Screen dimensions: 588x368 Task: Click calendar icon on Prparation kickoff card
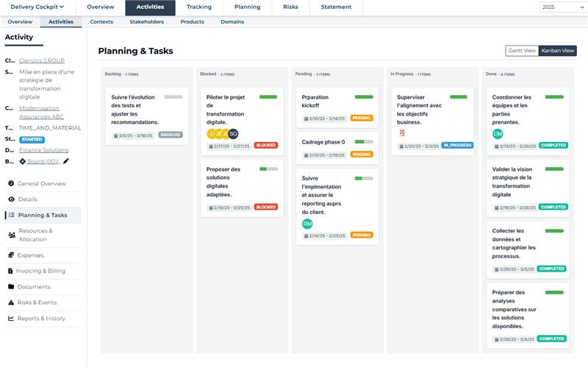[306, 118]
